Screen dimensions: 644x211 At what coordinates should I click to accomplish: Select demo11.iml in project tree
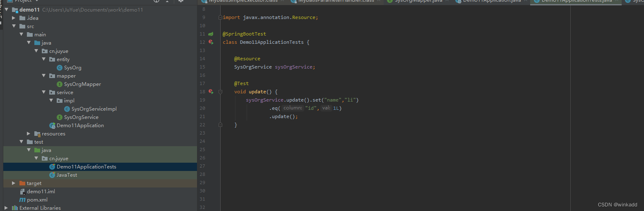pos(41,192)
